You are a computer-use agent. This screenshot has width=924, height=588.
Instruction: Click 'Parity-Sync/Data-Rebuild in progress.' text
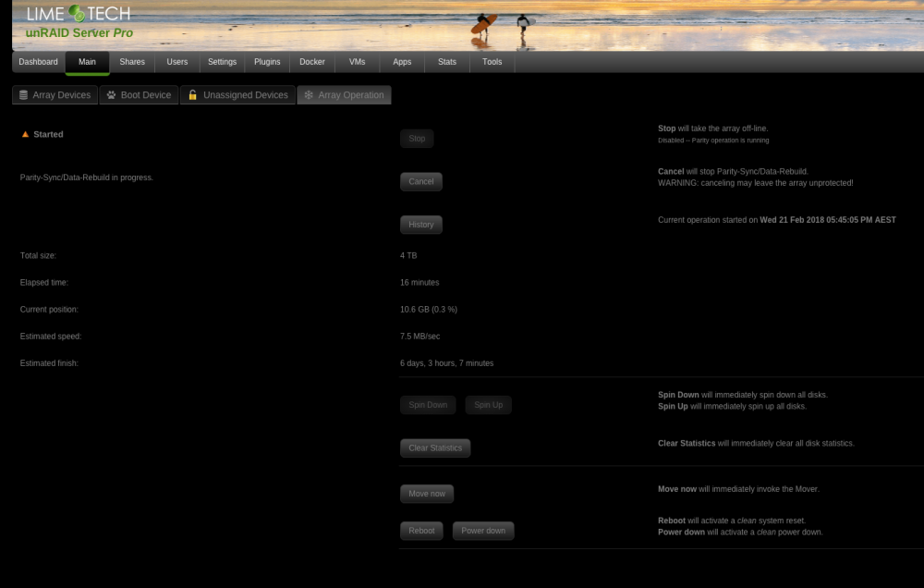pyautogui.click(x=87, y=178)
